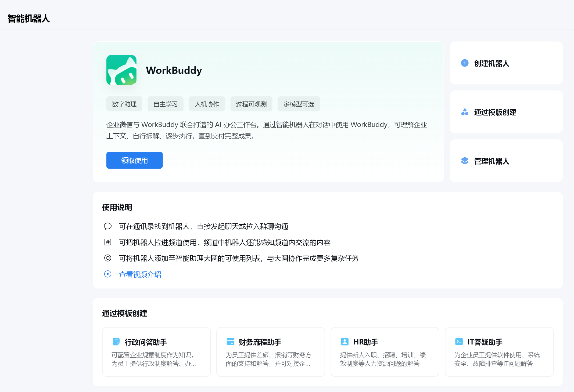Click the chat bubble icon in 使用说明
574x392 pixels.
click(x=108, y=226)
